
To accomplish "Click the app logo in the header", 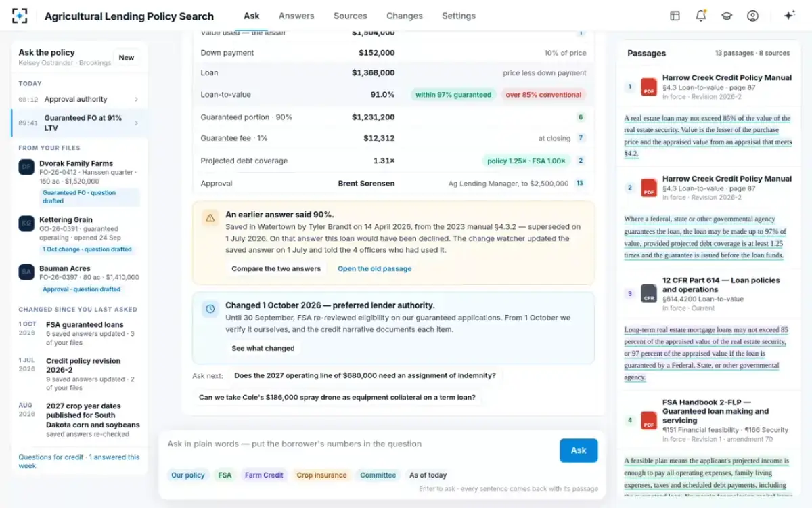I will pos(20,16).
